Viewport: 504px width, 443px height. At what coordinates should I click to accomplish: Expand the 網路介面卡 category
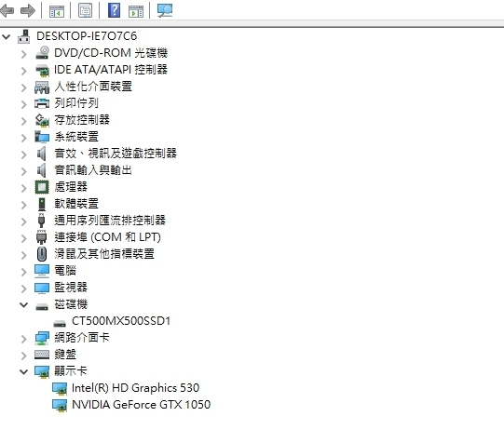pos(24,339)
